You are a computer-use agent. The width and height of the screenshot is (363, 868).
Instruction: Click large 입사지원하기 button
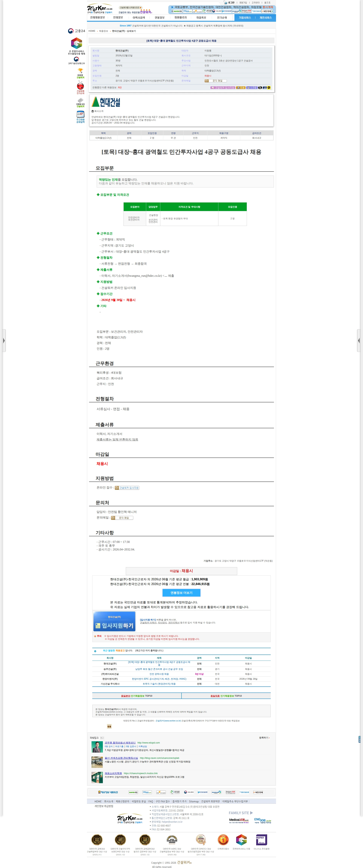coord(114,622)
